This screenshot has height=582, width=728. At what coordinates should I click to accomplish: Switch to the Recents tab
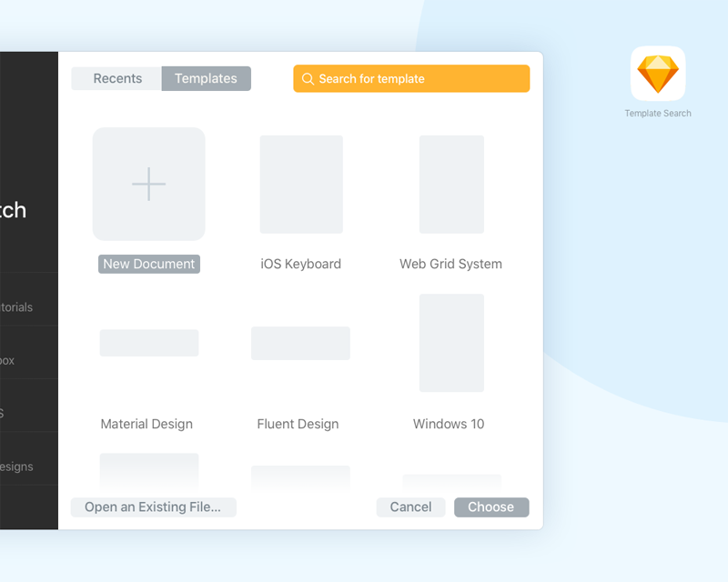click(x=116, y=78)
